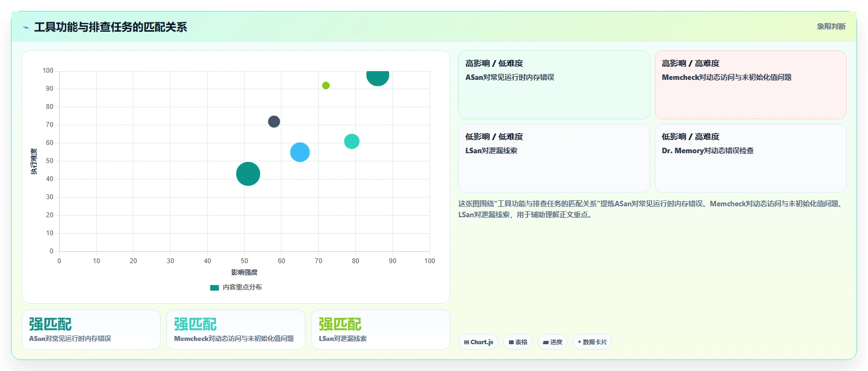The height and width of the screenshot is (371, 868).
Task: Open the 高影响 / 高难度 quadrant card
Action: 750,85
